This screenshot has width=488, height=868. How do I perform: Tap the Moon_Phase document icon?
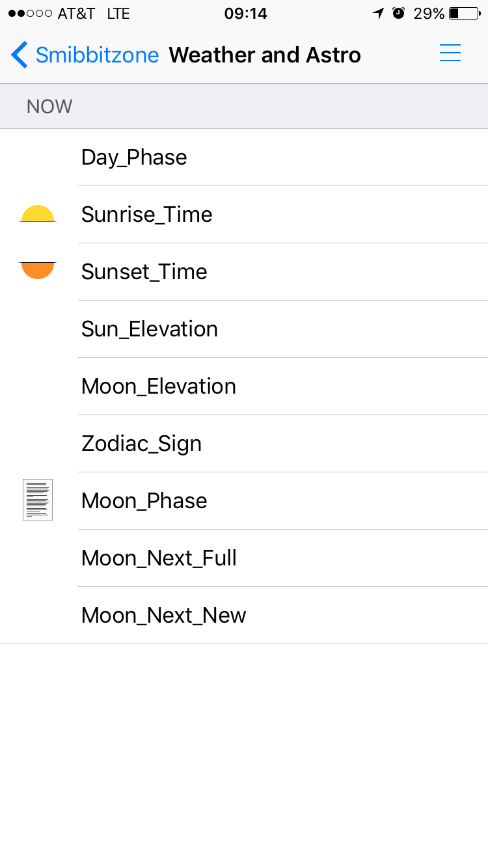coord(38,500)
